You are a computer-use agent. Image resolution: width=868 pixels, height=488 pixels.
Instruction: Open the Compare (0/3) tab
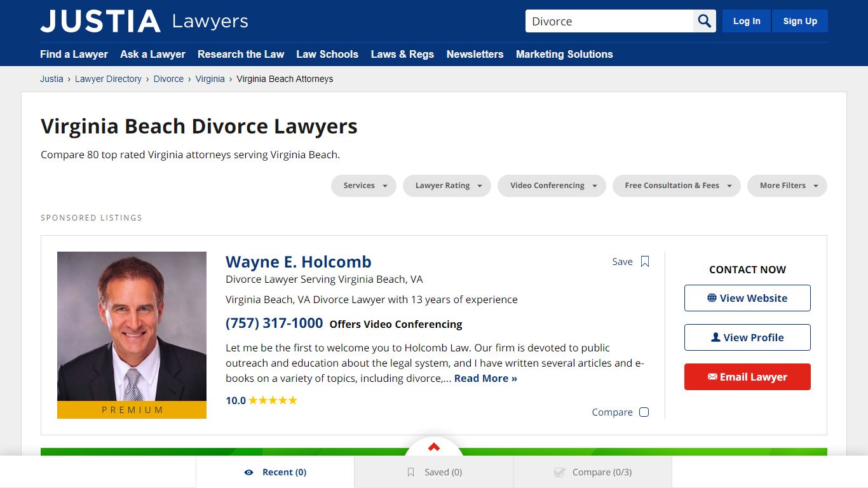(x=593, y=472)
